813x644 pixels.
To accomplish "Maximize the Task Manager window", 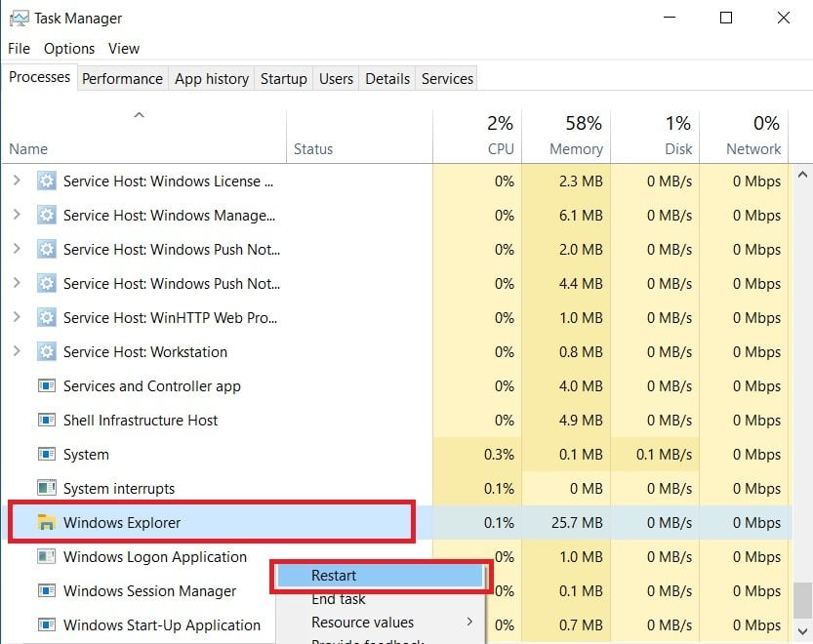I will tap(726, 18).
